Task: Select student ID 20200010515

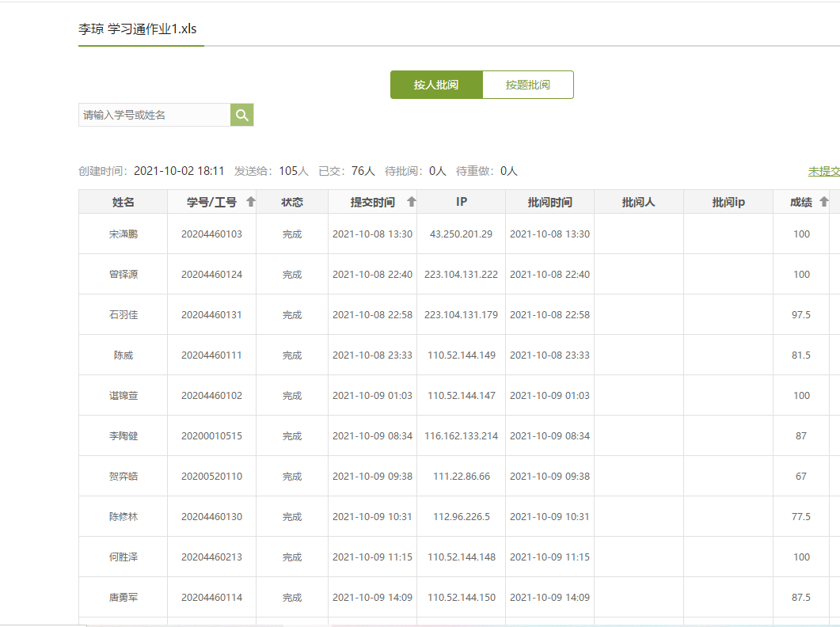Action: pyautogui.click(x=211, y=436)
